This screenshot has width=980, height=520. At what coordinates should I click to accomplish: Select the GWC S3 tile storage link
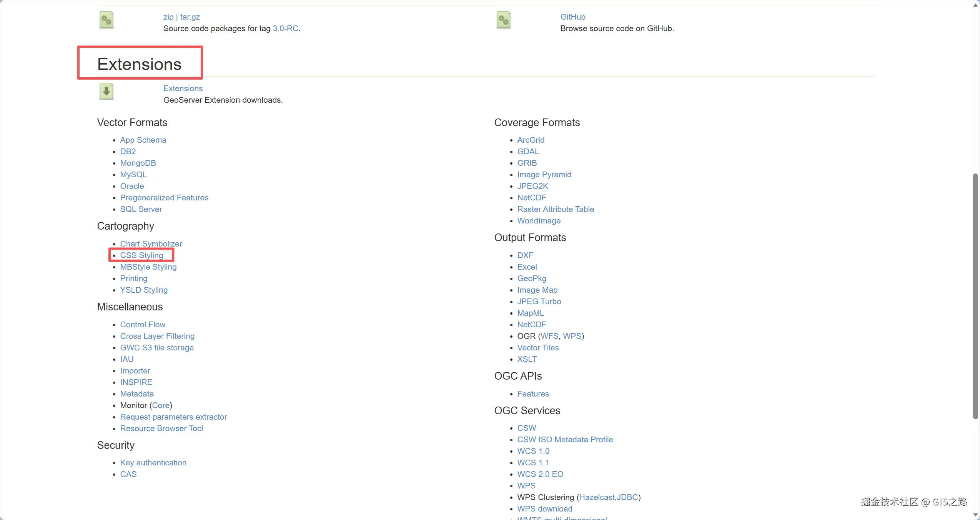tap(156, 348)
